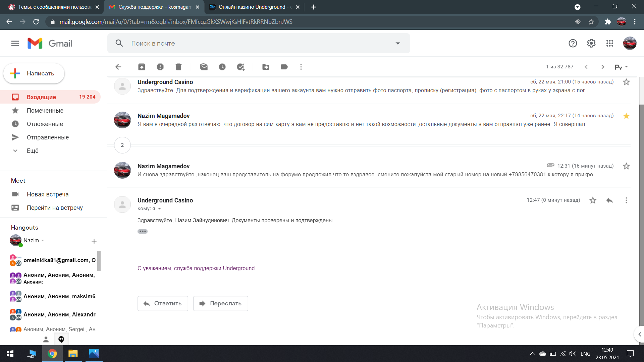Click Ответить reply button
The height and width of the screenshot is (362, 644).
tap(163, 304)
